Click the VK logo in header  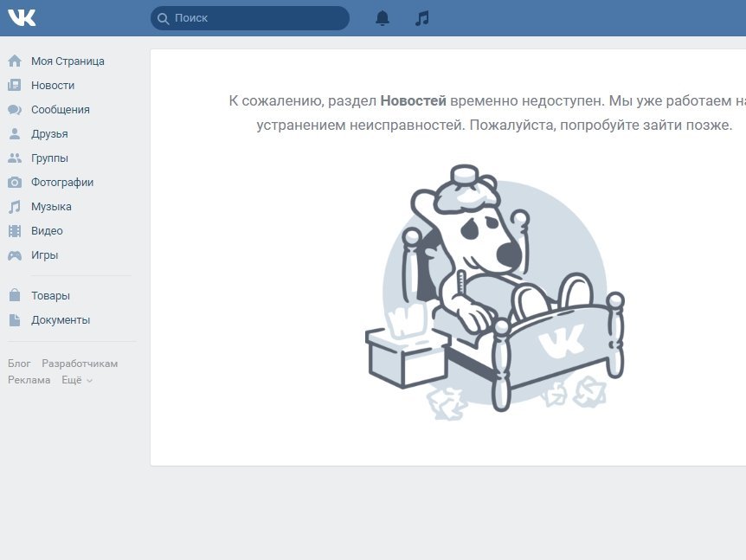point(22,17)
